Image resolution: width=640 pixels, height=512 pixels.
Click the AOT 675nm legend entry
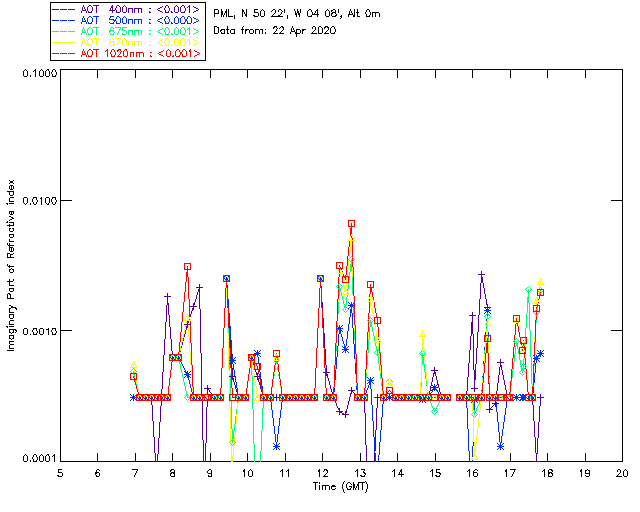coord(127,31)
